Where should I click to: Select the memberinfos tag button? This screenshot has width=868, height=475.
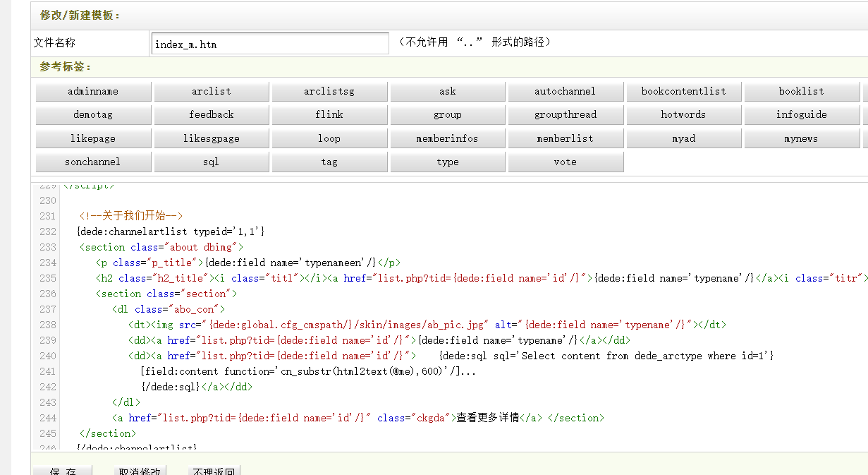[x=448, y=138]
